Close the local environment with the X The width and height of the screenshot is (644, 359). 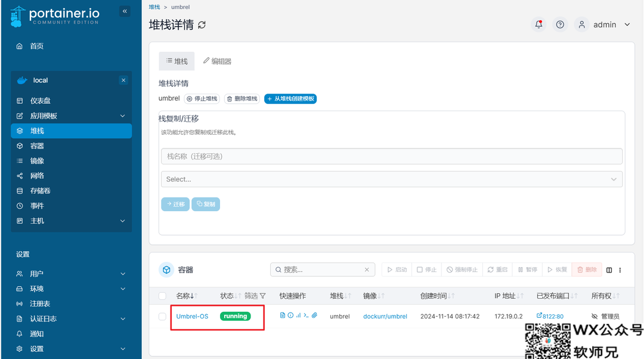(123, 80)
